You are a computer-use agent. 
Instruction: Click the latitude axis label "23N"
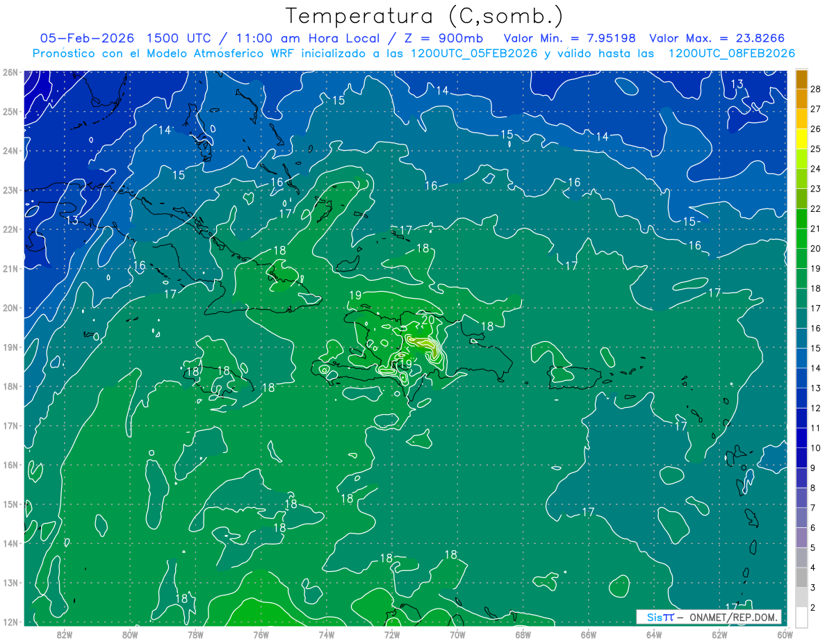point(10,190)
